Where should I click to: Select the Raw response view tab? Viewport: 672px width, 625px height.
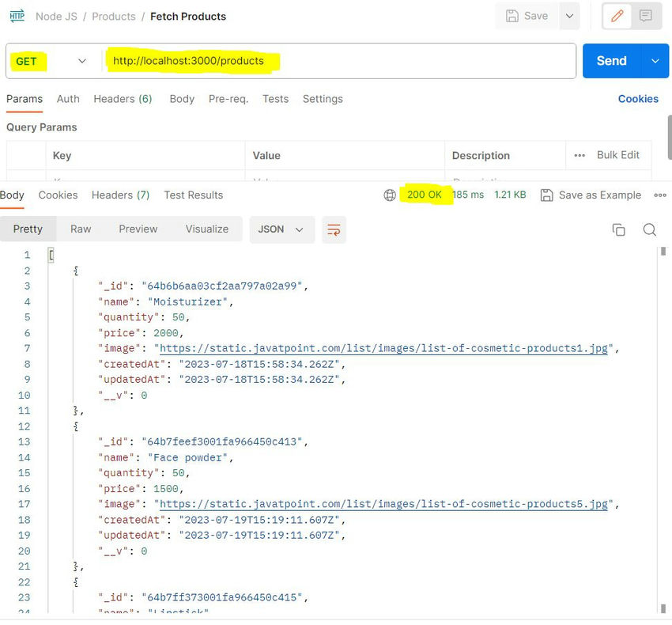click(x=81, y=229)
